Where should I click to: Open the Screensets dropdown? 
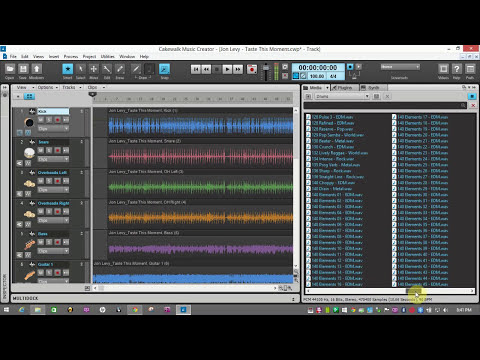point(400,67)
